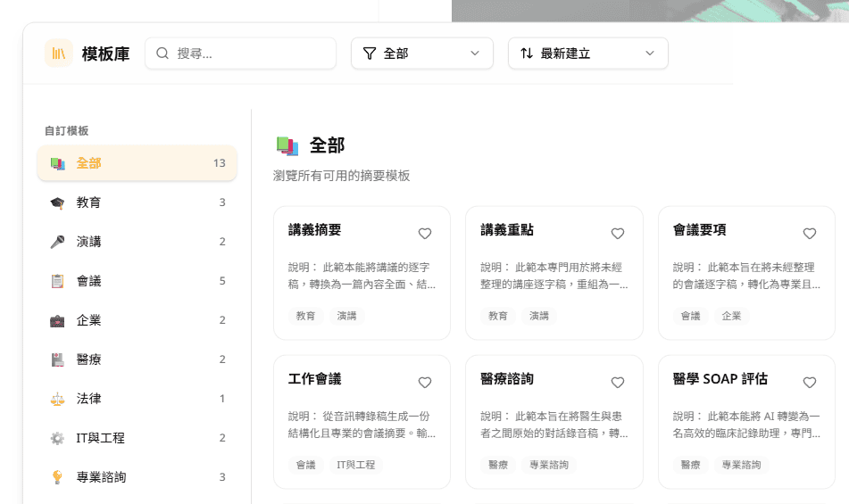Favorite the 講義重點 template
The width and height of the screenshot is (849, 504).
click(x=618, y=234)
